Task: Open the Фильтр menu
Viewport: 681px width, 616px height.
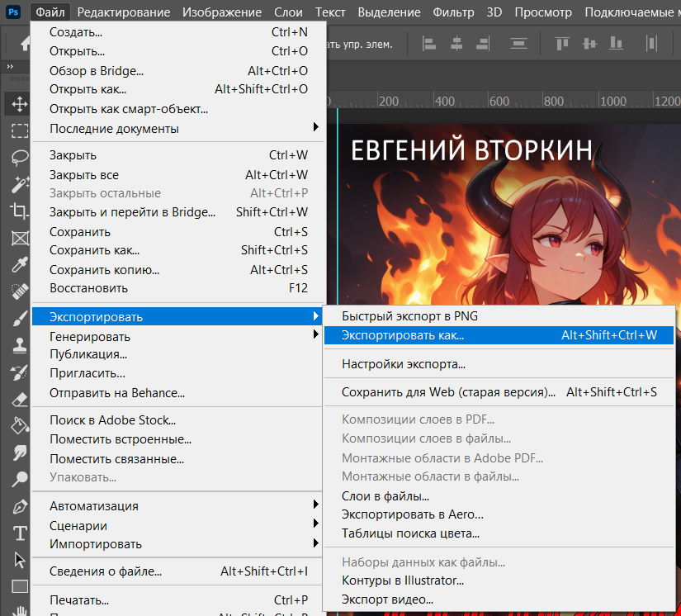Action: coord(453,12)
